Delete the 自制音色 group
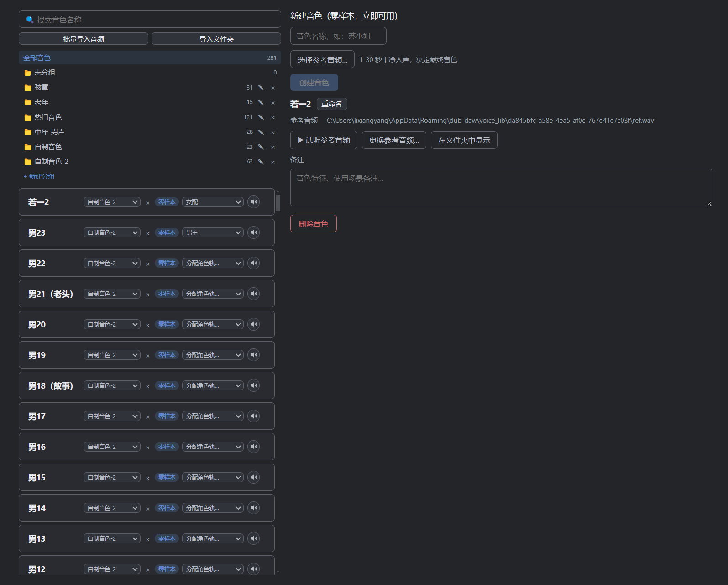Screen dimensions: 728x585 273,147
